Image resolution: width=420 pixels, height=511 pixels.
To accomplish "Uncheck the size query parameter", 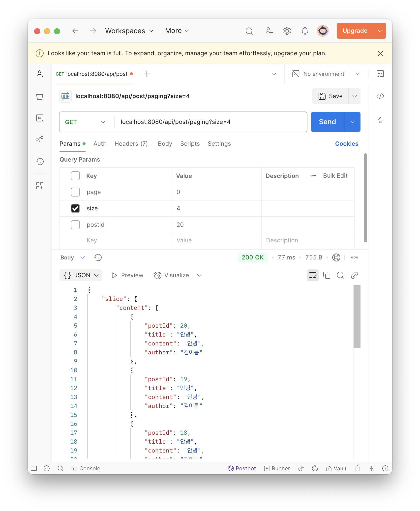I will (x=75, y=208).
